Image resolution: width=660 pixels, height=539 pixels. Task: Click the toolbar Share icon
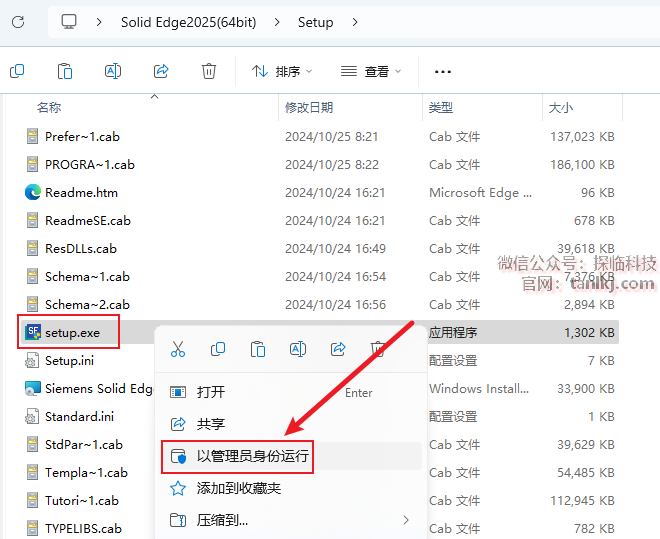click(x=161, y=71)
